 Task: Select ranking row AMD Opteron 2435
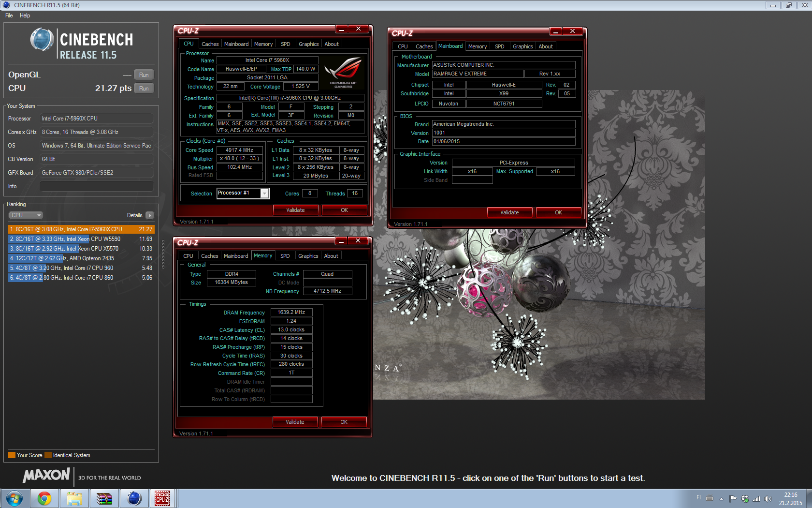pos(81,258)
